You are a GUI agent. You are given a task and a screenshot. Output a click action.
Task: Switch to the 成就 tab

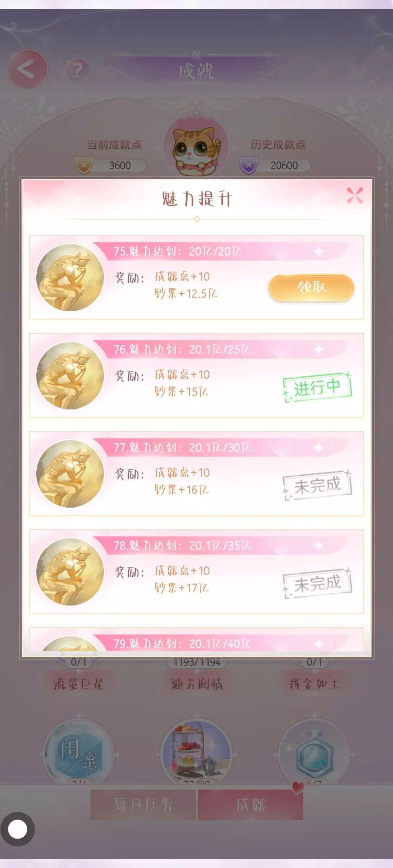click(x=251, y=804)
